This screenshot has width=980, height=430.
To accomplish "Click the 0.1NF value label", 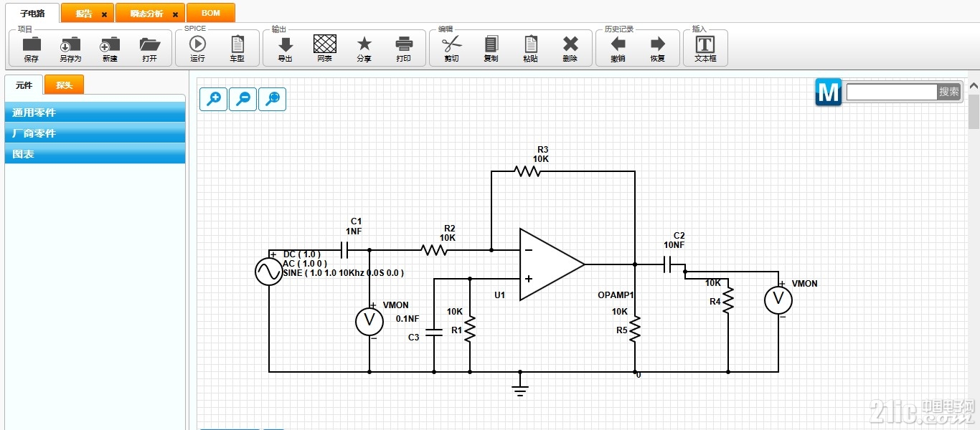I will point(407,319).
